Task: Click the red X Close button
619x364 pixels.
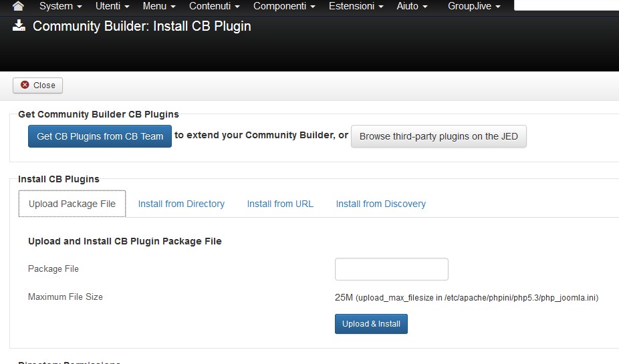Action: pyautogui.click(x=37, y=85)
